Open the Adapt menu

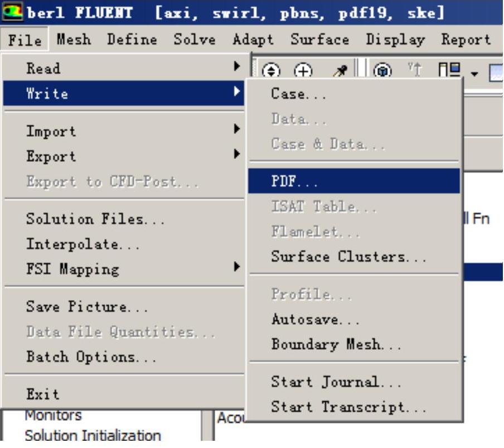coord(253,40)
